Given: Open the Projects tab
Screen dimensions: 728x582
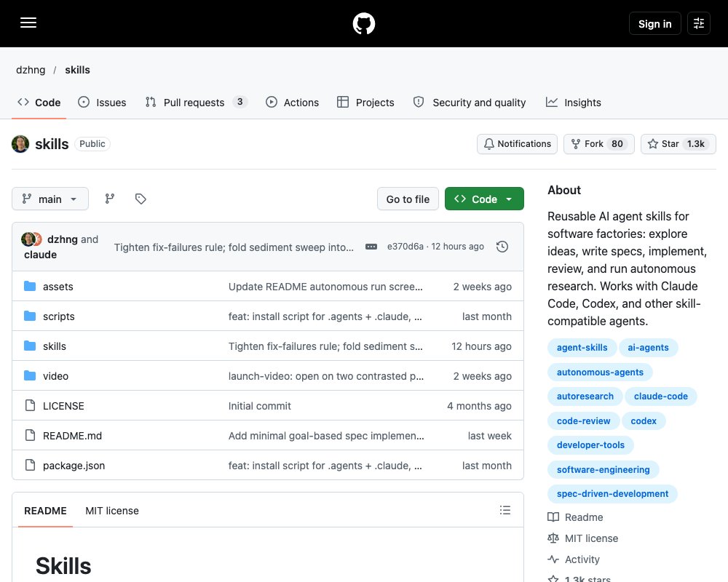Looking at the screenshot, I should click(365, 103).
